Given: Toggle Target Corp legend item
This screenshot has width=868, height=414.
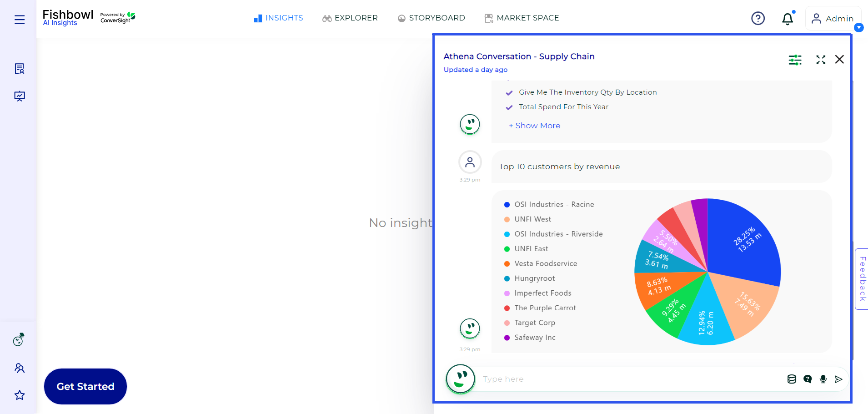Looking at the screenshot, I should click(x=530, y=323).
